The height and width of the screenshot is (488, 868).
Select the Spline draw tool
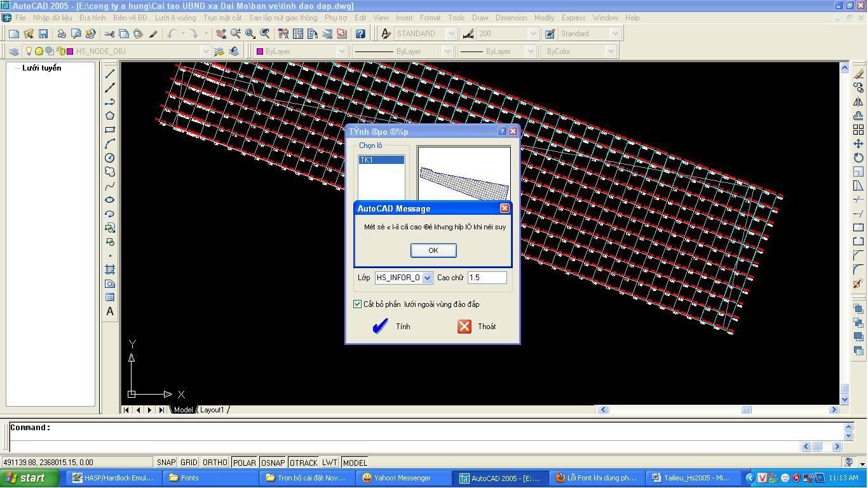tap(110, 186)
